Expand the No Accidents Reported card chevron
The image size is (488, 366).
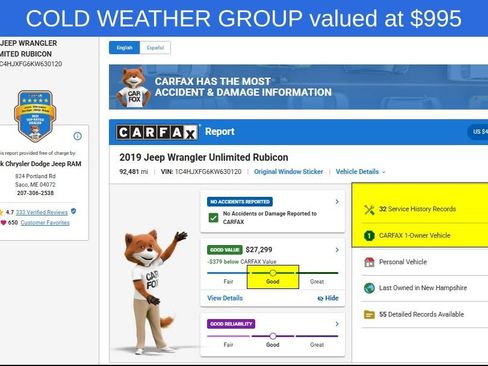click(337, 202)
